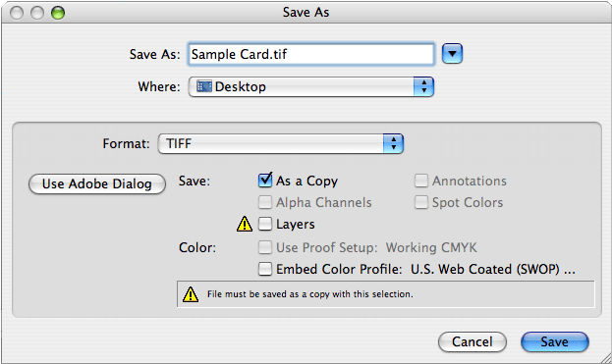Click the Use Adobe Dialog button
Image resolution: width=612 pixels, height=364 pixels.
[x=97, y=183]
